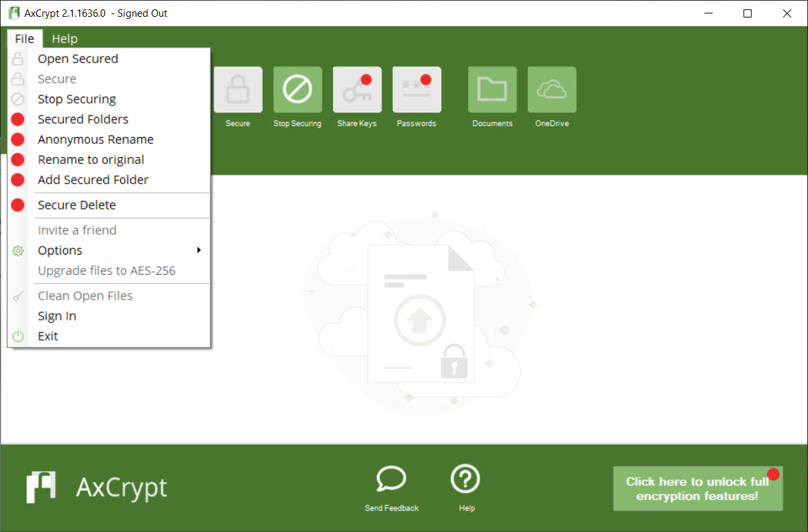This screenshot has width=808, height=532.
Task: Click the Send Feedback speech bubble icon
Action: click(x=391, y=480)
